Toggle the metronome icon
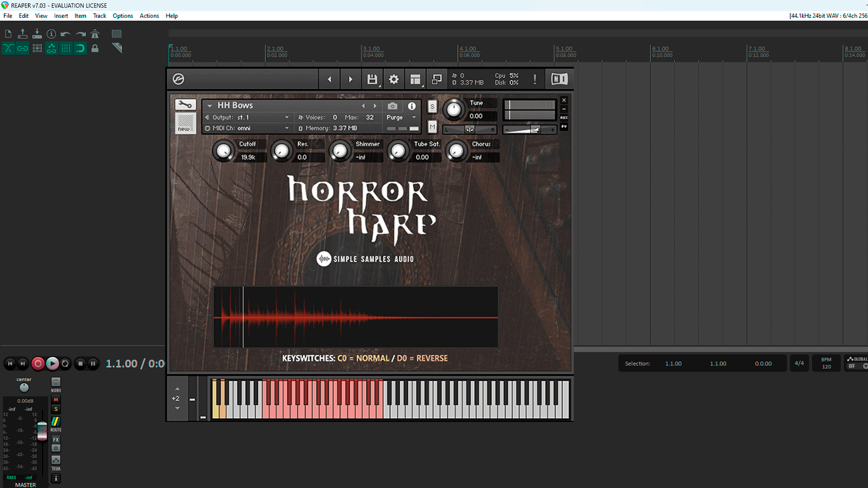The height and width of the screenshot is (488, 868). (x=95, y=34)
